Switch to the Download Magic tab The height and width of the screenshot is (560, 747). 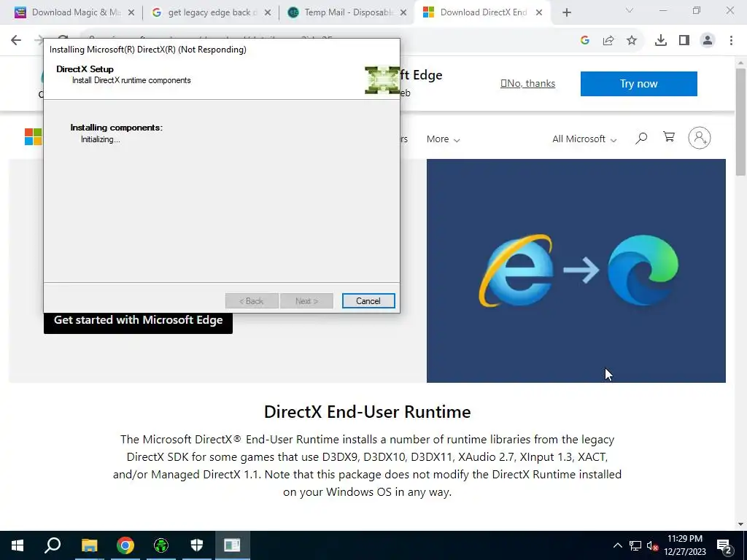coord(76,12)
